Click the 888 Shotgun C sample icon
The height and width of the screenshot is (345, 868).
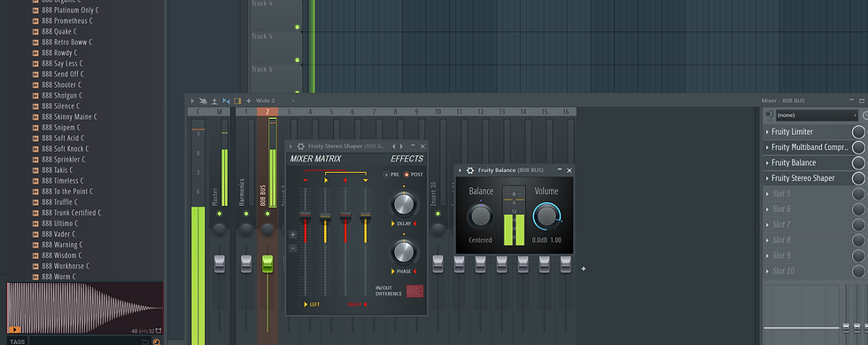(35, 96)
